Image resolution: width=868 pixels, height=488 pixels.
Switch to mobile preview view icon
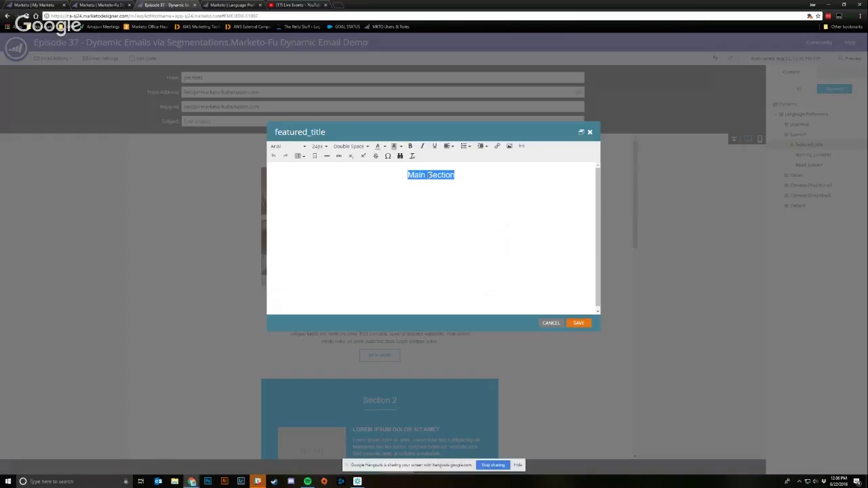[x=759, y=139]
